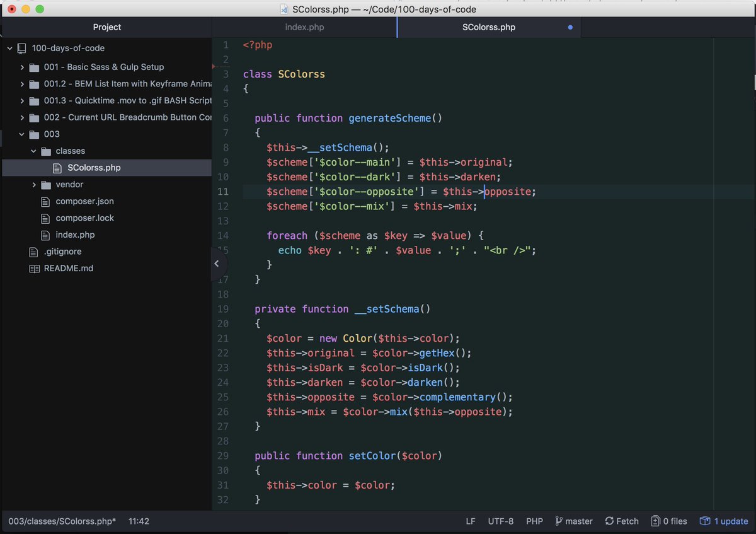
Task: Click the 0 files label in status bar
Action: (x=675, y=521)
